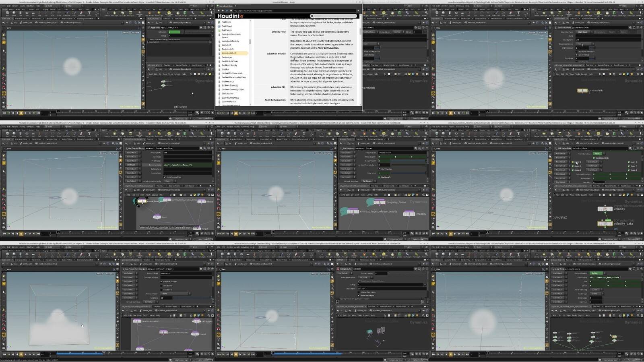Select the gasadvectfield1 node in the network
Screen dimensions: 644x362
coord(582,91)
